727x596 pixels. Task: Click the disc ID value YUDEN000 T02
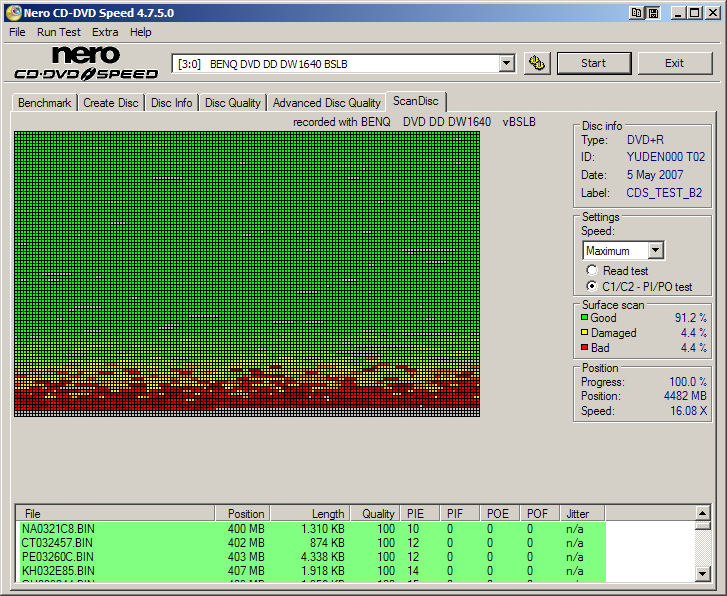click(666, 157)
